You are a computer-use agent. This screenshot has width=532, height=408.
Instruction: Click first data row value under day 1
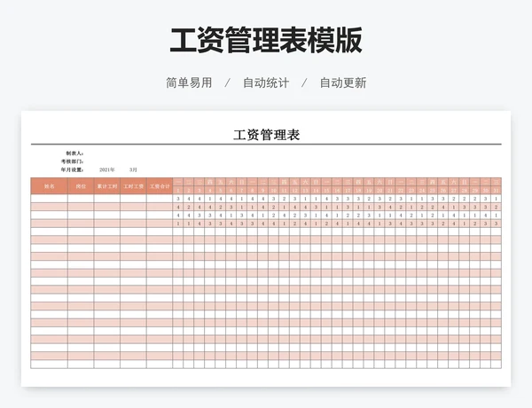[x=178, y=199]
